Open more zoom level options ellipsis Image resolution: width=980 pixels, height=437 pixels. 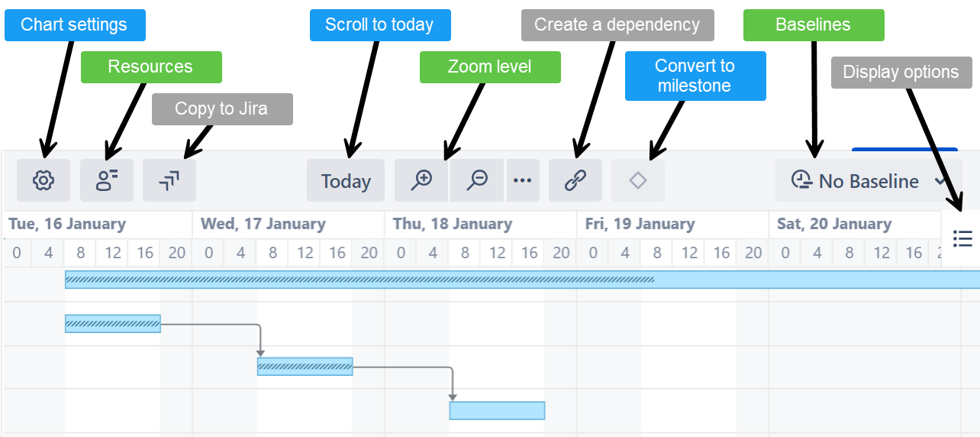point(522,181)
